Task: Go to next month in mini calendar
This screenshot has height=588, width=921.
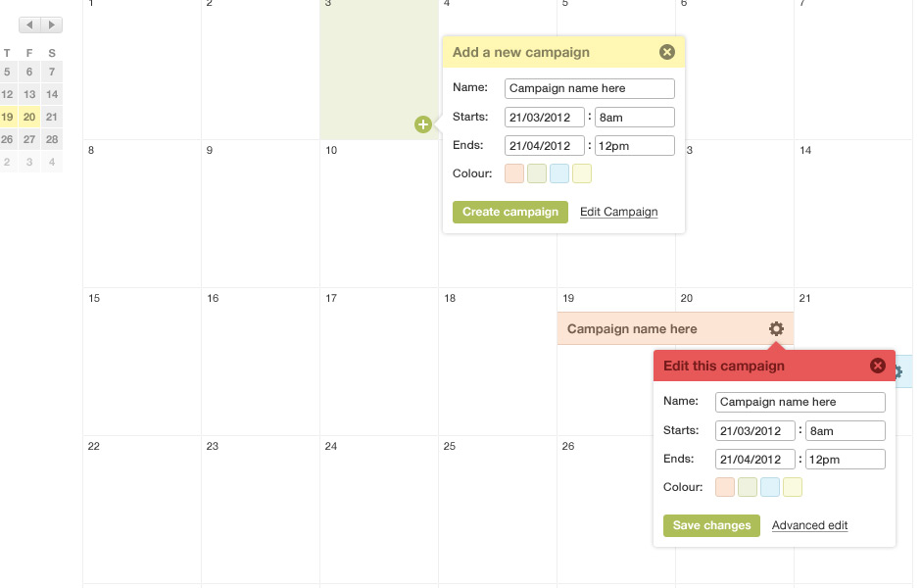Action: [52, 24]
